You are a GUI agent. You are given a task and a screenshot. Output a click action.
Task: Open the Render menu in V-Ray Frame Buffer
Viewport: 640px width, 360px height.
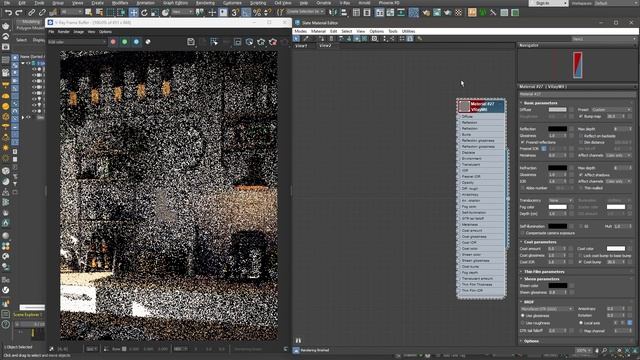click(64, 31)
